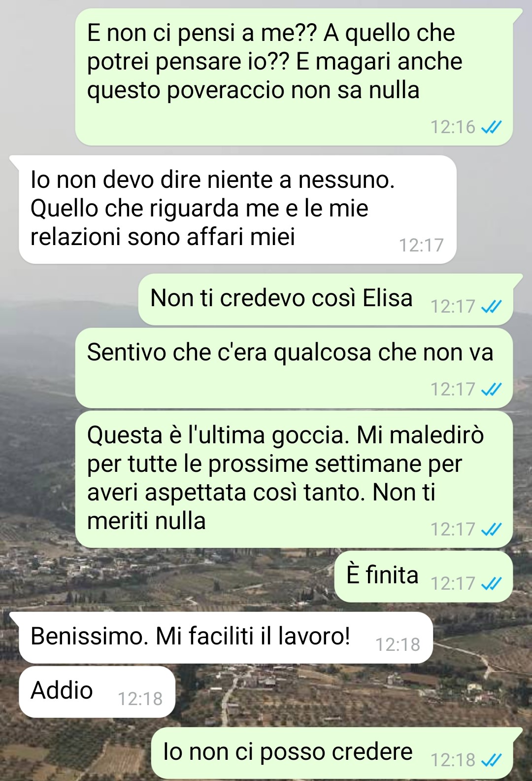Tap the 12:16 timestamp on the first message

click(453, 128)
